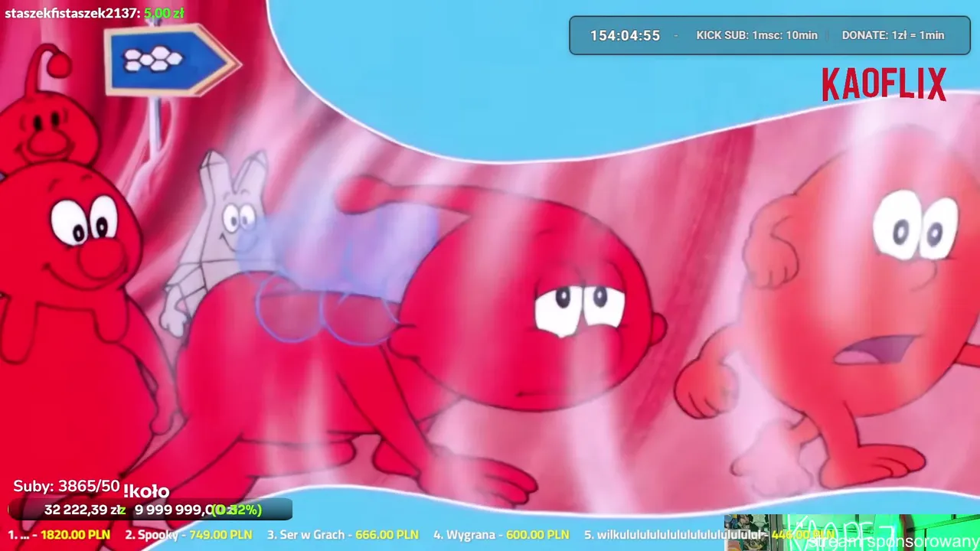Click the staszekfistaszek2137 donation alert
The image size is (980, 551).
tap(94, 13)
